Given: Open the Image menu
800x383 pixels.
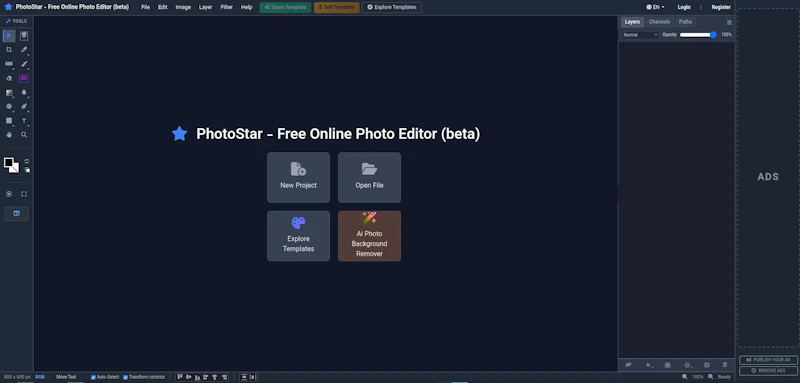Looking at the screenshot, I should [x=183, y=7].
